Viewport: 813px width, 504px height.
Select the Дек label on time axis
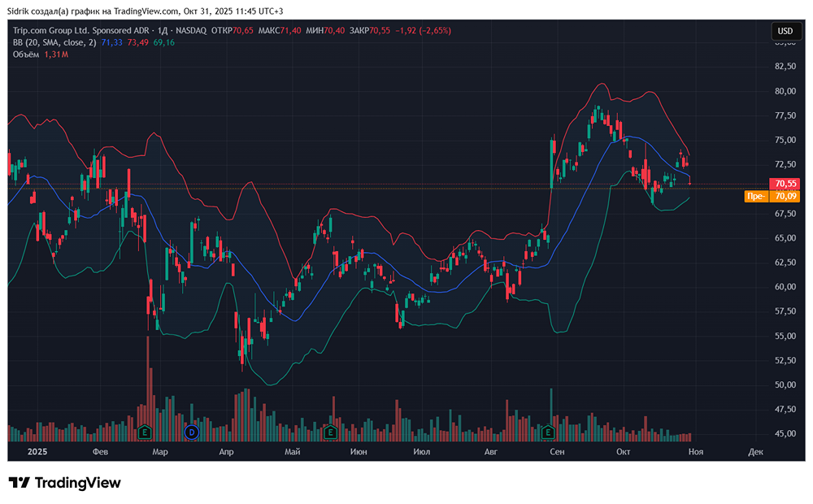click(756, 451)
